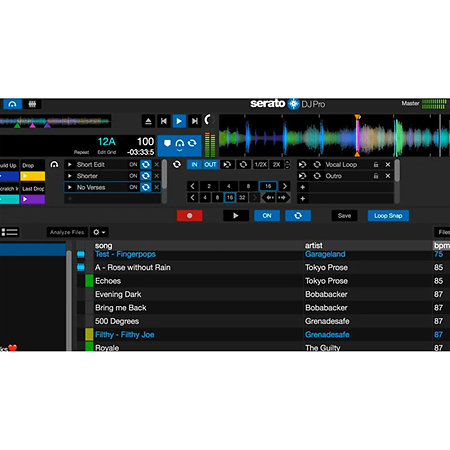Click the pink cue marker on track overview

coord(32,126)
